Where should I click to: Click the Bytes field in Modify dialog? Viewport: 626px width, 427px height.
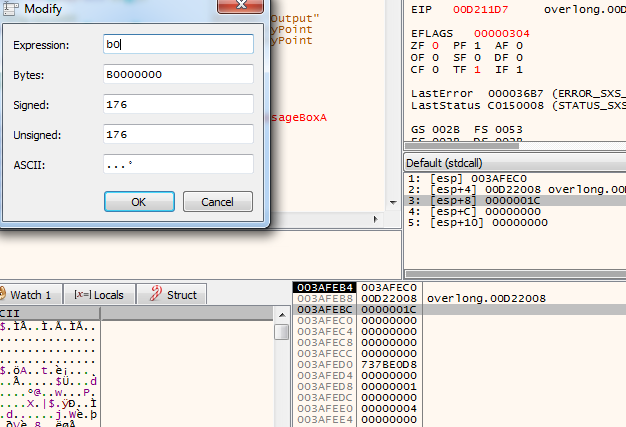(178, 74)
